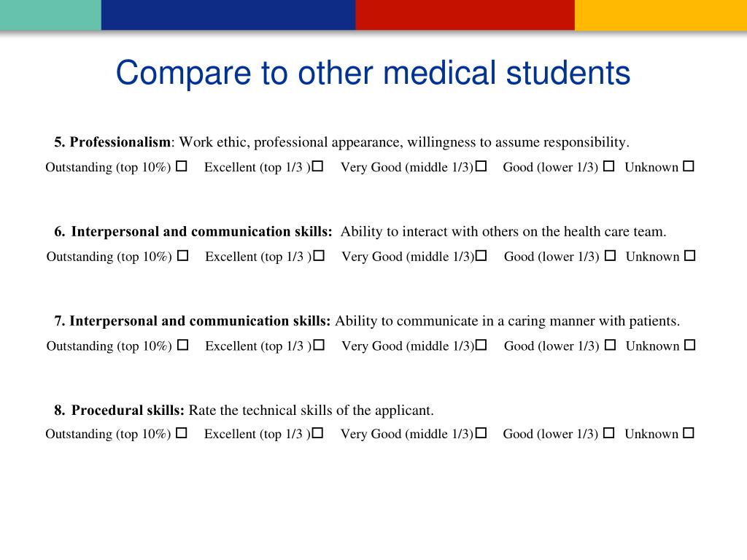
Task: Check Outstanding for Procedural skills
Action: [182, 433]
